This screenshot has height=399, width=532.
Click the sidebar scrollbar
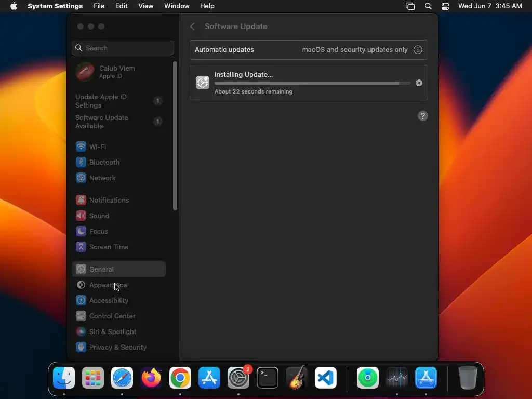[x=175, y=136]
